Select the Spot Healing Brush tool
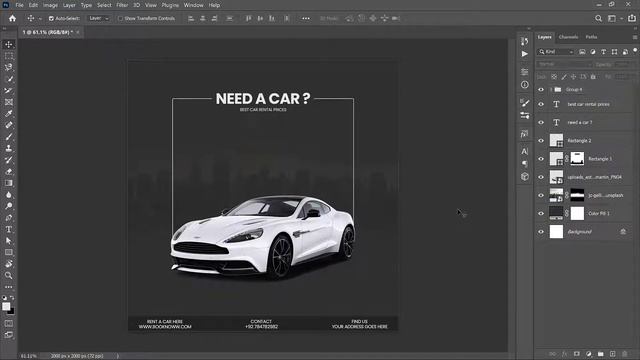This screenshot has height=360, width=640. coord(9,125)
